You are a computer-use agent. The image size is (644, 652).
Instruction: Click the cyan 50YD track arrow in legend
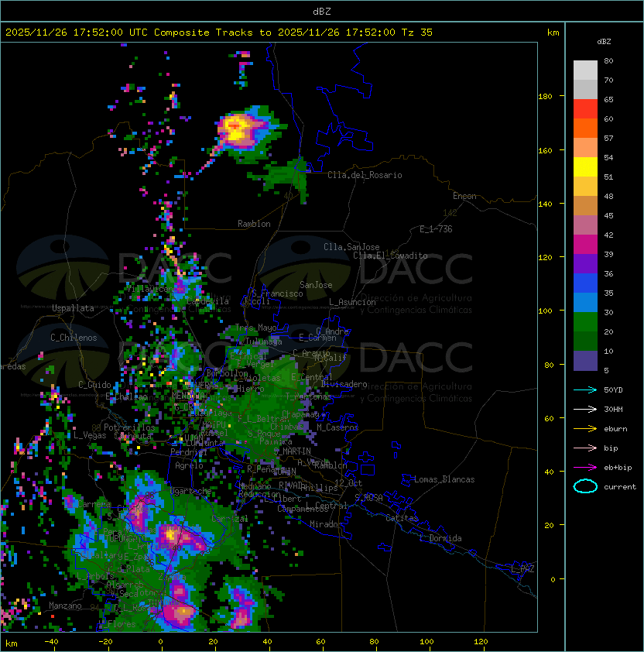(x=585, y=389)
